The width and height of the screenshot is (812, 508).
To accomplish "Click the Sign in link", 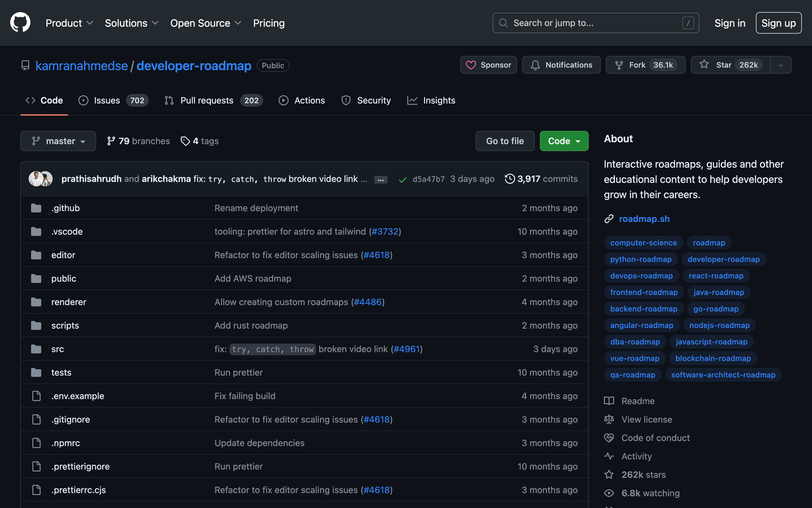I will 730,23.
